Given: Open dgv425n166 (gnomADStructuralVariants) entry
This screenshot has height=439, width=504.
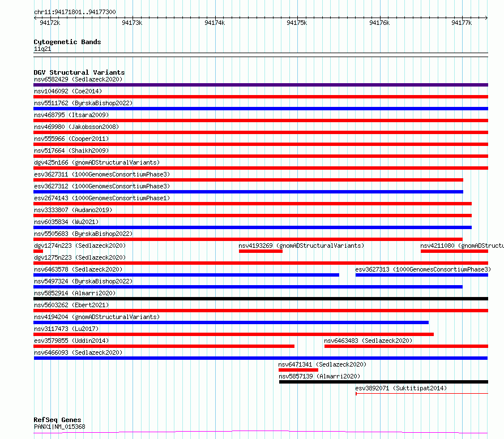Looking at the screenshot, I should coord(97,162).
